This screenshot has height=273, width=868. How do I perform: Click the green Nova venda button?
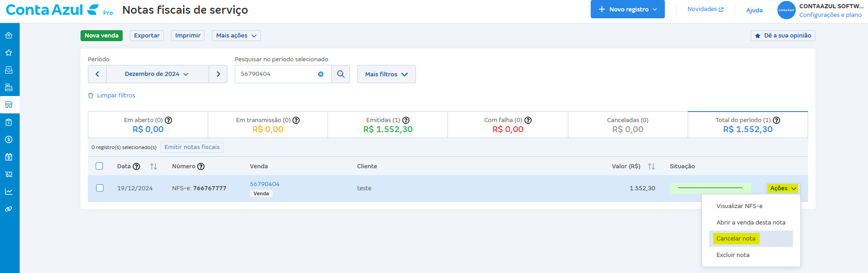coord(102,36)
